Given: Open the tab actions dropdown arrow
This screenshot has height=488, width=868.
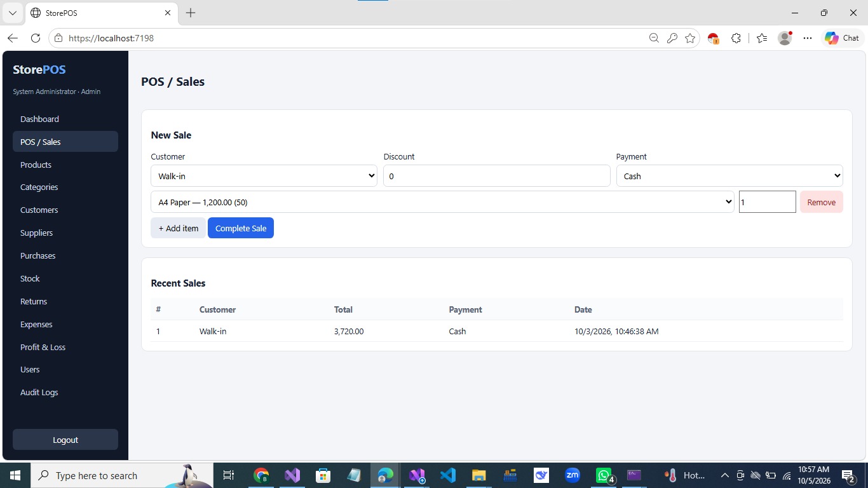Looking at the screenshot, I should [12, 13].
